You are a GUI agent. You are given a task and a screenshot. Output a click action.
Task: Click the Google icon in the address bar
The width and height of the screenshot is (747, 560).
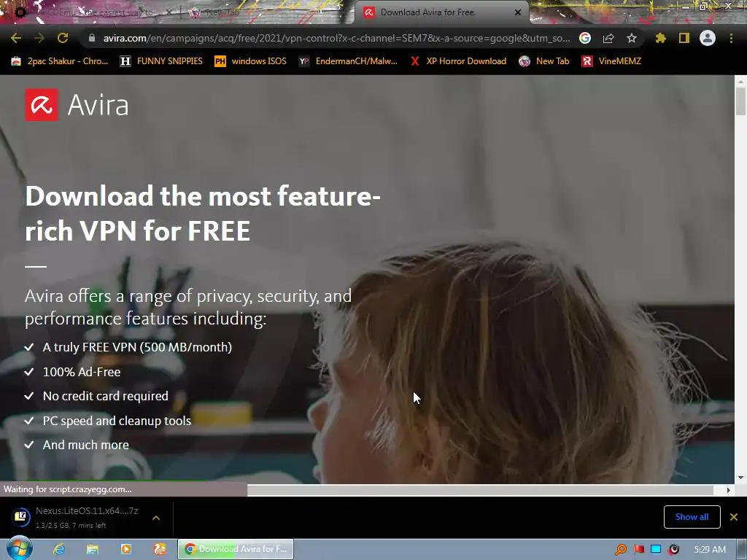pyautogui.click(x=585, y=38)
